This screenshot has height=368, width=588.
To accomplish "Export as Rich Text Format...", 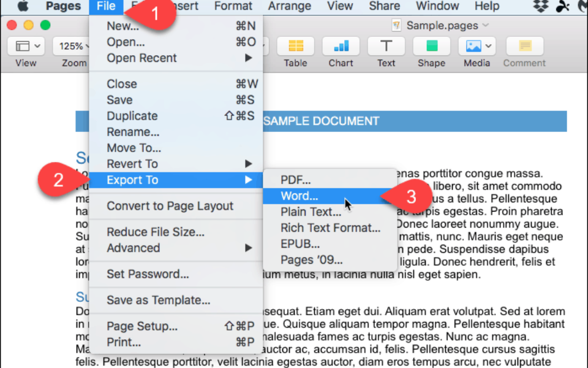I will [330, 228].
